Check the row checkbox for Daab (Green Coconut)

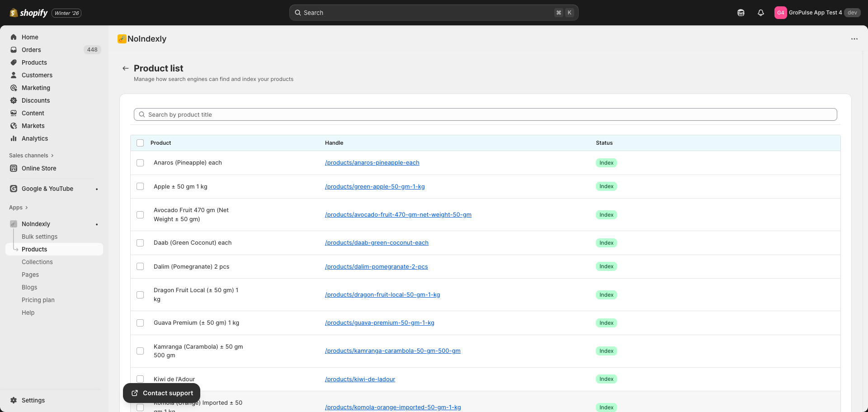140,243
